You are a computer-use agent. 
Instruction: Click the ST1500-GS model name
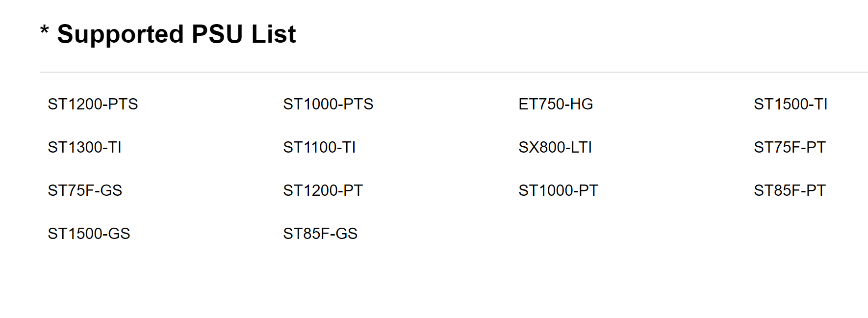click(89, 234)
